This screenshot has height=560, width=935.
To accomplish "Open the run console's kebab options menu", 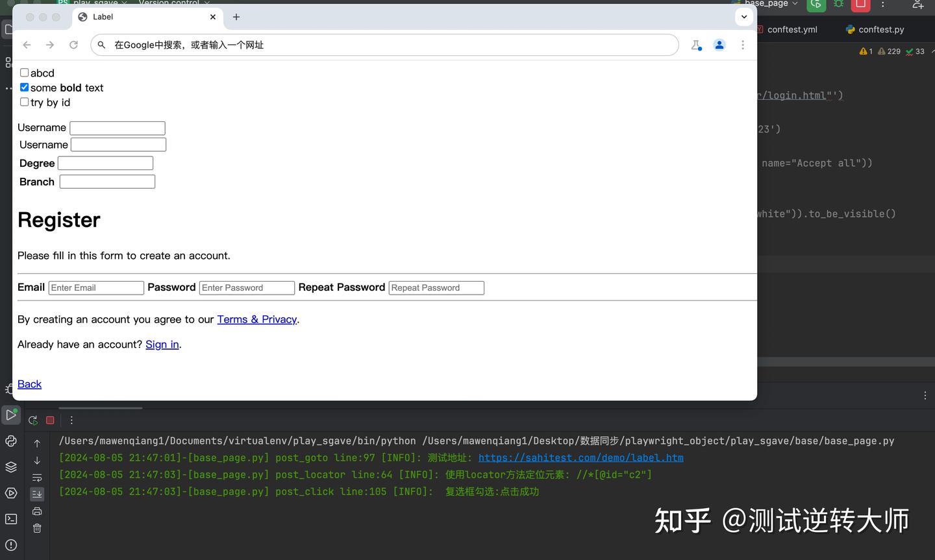I will pos(71,420).
